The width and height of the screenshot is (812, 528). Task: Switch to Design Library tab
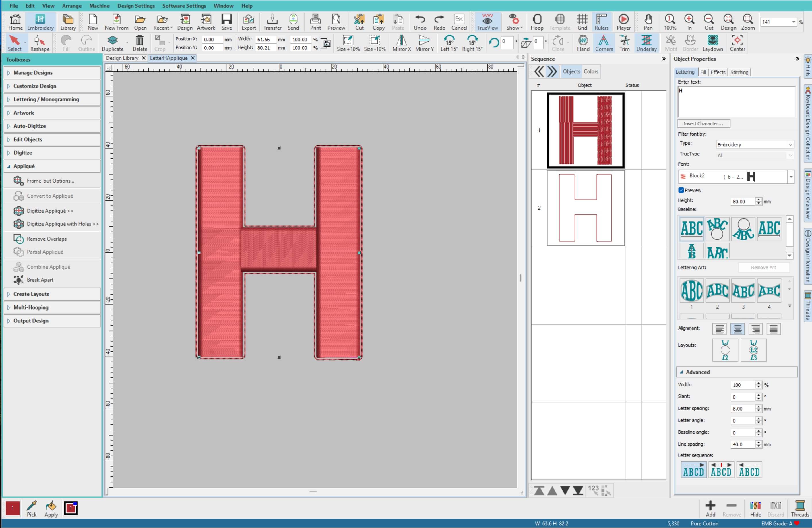[122, 58]
